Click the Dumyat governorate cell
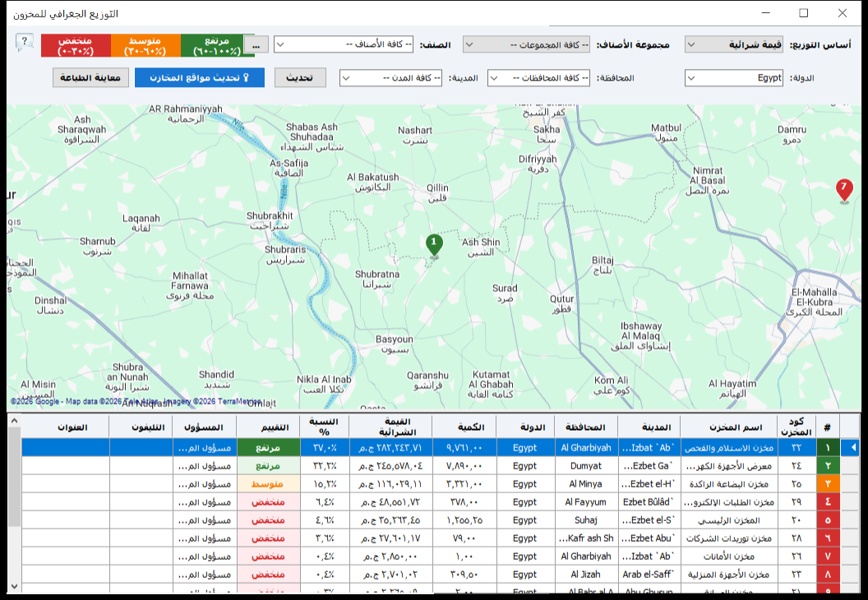This screenshot has height=600, width=868. 586,465
